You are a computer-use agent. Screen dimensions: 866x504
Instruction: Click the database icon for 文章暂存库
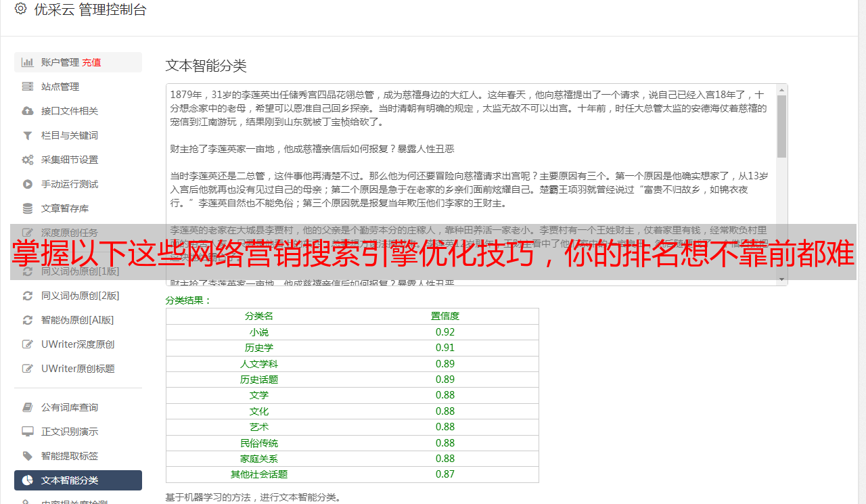[28, 208]
